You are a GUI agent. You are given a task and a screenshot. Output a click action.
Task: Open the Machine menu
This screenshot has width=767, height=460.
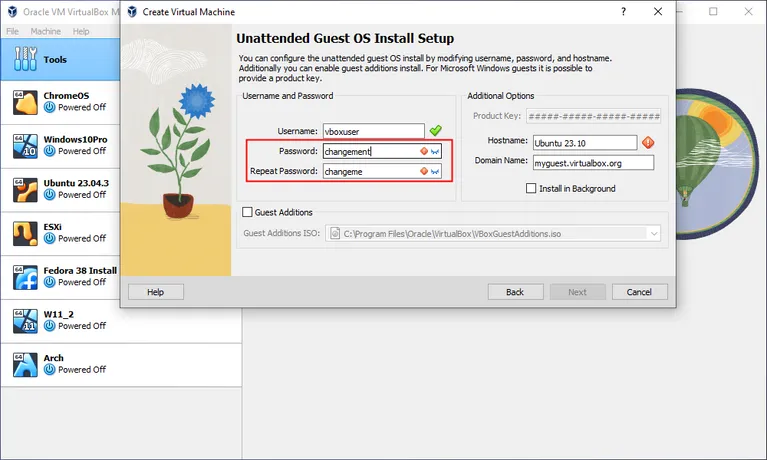click(45, 31)
